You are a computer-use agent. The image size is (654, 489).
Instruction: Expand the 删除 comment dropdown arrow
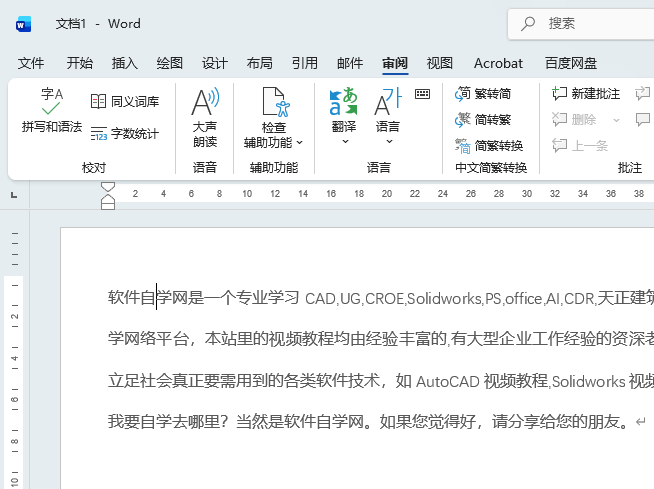(x=616, y=120)
